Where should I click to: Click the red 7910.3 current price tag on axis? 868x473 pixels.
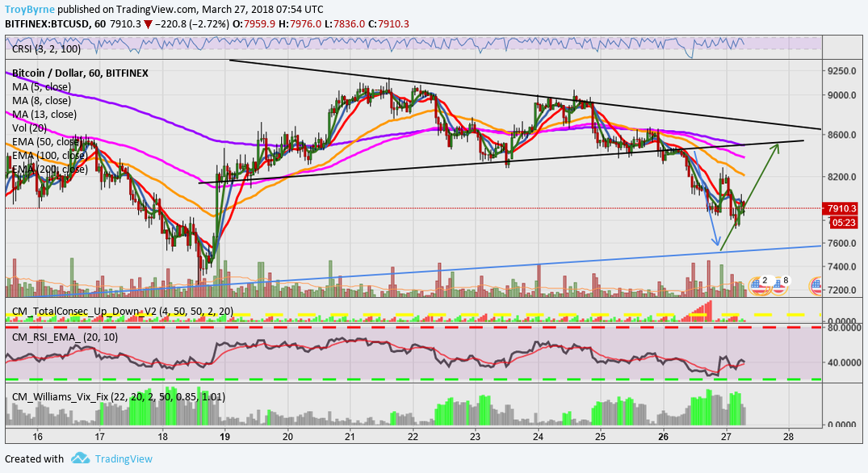click(841, 208)
